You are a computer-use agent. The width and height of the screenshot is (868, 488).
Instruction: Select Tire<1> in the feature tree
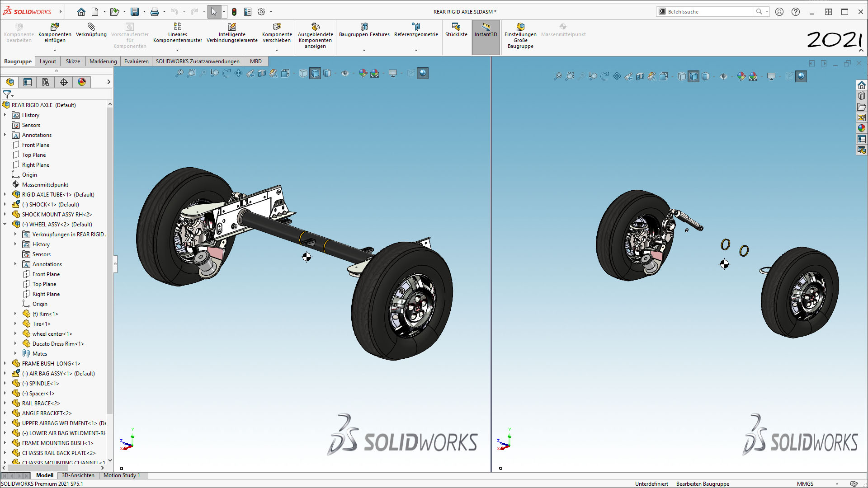click(x=41, y=324)
